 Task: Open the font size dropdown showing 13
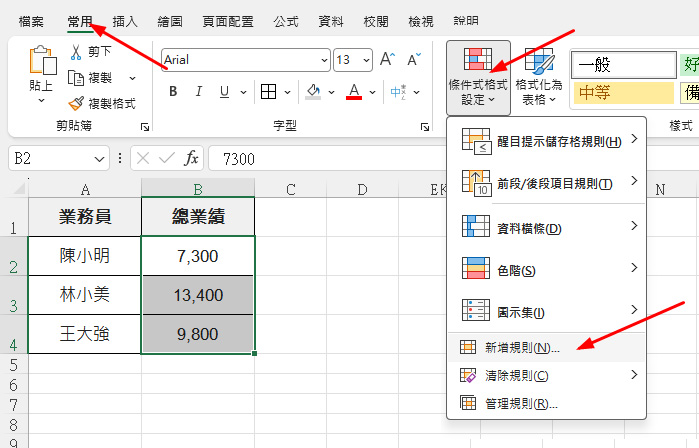point(366,60)
